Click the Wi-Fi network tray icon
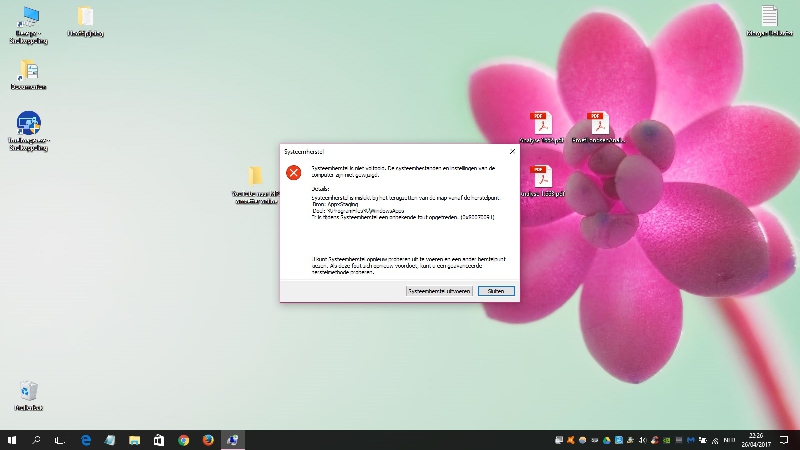800x450 pixels. pyautogui.click(x=715, y=440)
